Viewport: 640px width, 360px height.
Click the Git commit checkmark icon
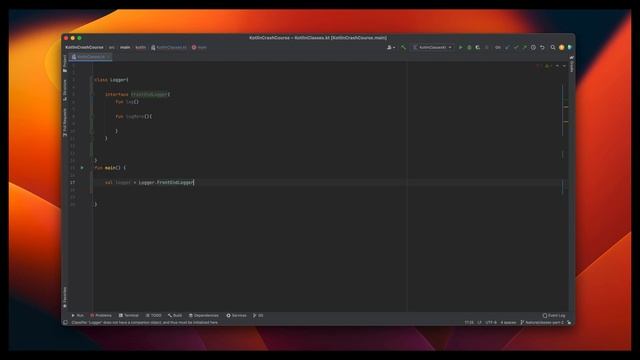tap(516, 47)
